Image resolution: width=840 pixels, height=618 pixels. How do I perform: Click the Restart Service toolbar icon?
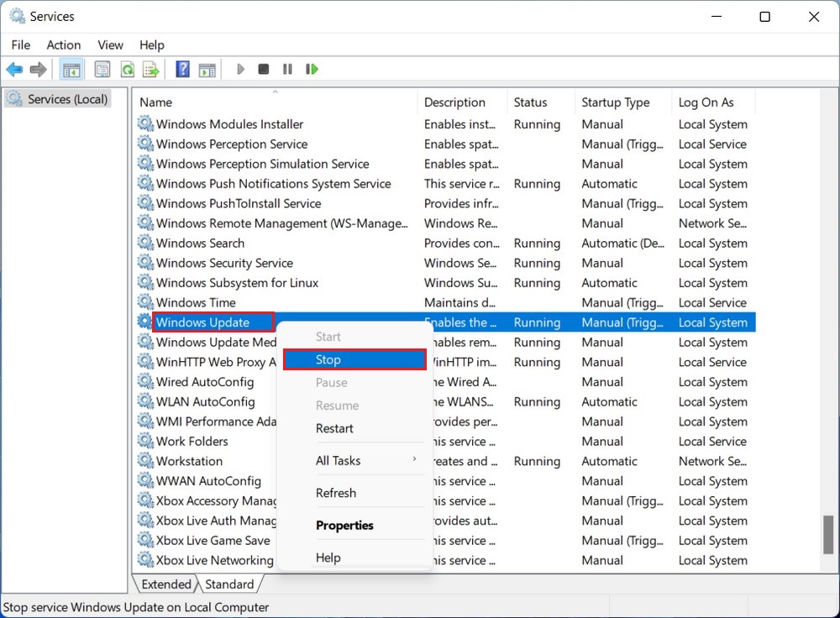pos(312,69)
